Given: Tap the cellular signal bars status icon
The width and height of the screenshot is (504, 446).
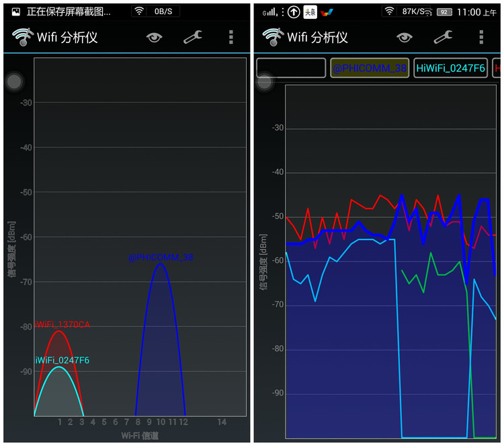Looking at the screenshot, I should 270,13.
